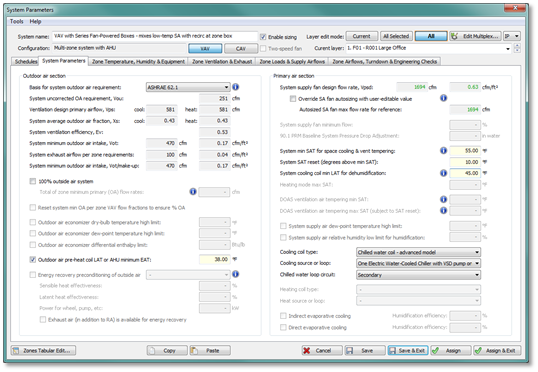This screenshot has width=538, height=372.
Task: Click info icon for total zone minimum primary flow
Action: tap(193, 191)
